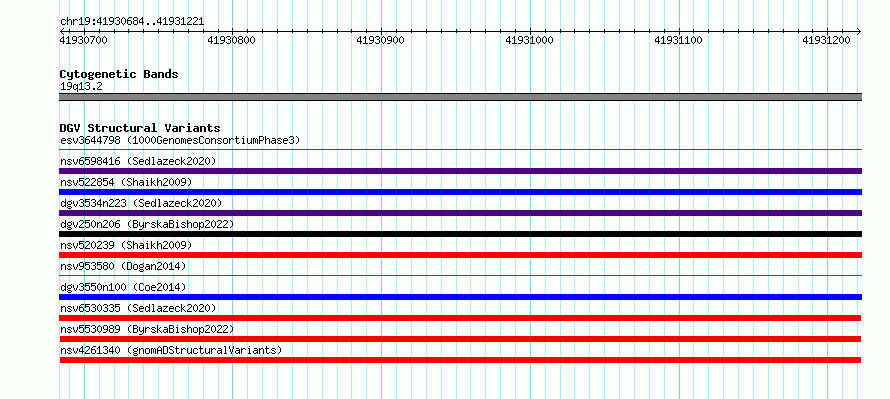
Task: Open the nsv520239 (Shaikh2009) label
Action: [126, 245]
